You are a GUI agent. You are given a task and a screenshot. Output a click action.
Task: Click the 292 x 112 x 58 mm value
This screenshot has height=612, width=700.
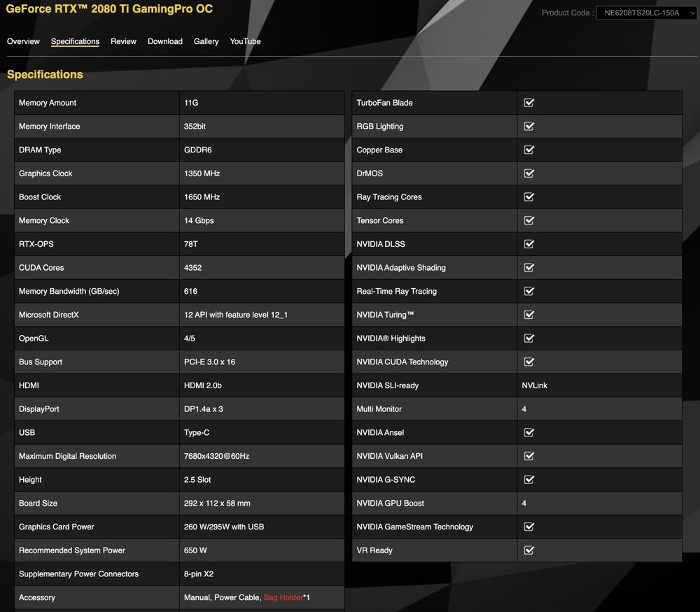(217, 503)
